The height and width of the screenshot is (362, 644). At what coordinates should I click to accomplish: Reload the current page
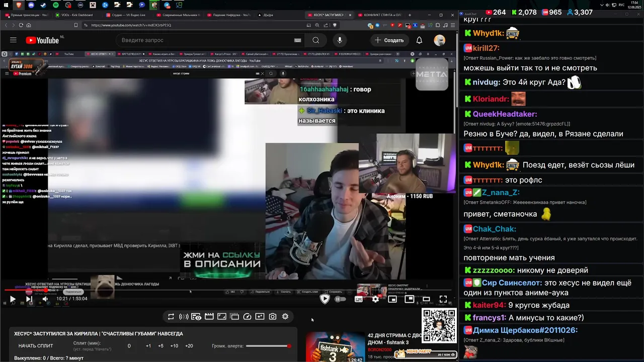[21, 25]
